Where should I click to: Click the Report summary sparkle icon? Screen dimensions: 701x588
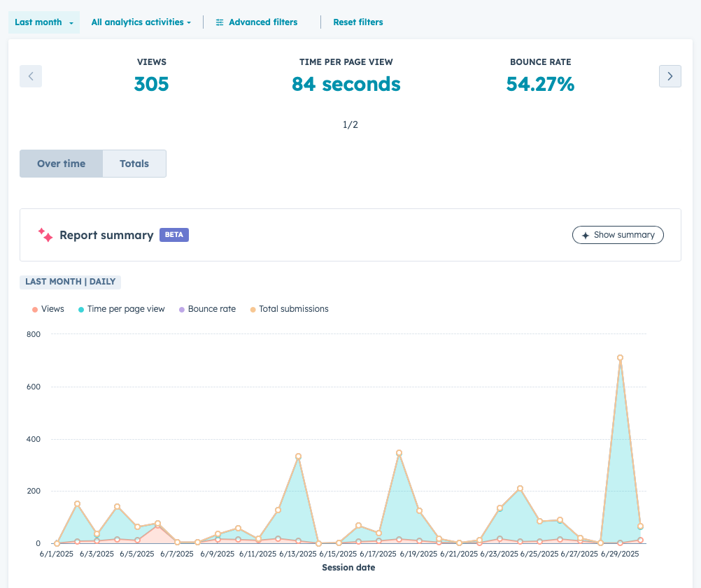tap(45, 235)
